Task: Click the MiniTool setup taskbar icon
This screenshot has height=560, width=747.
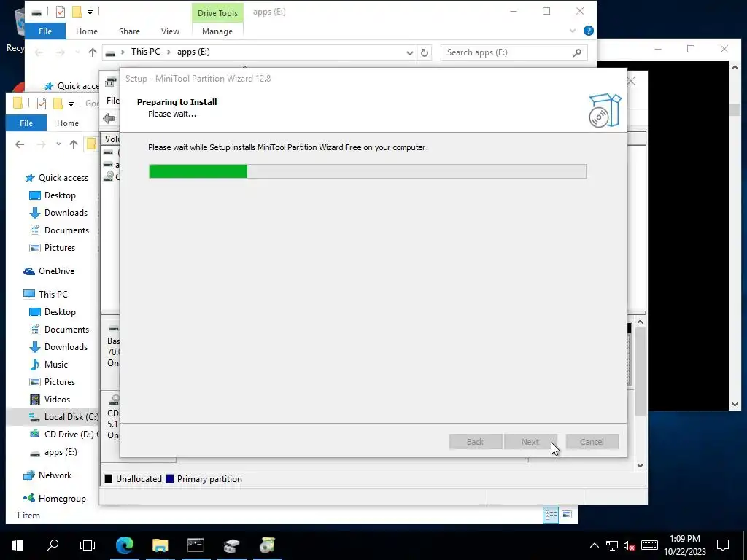Action: pos(267,545)
